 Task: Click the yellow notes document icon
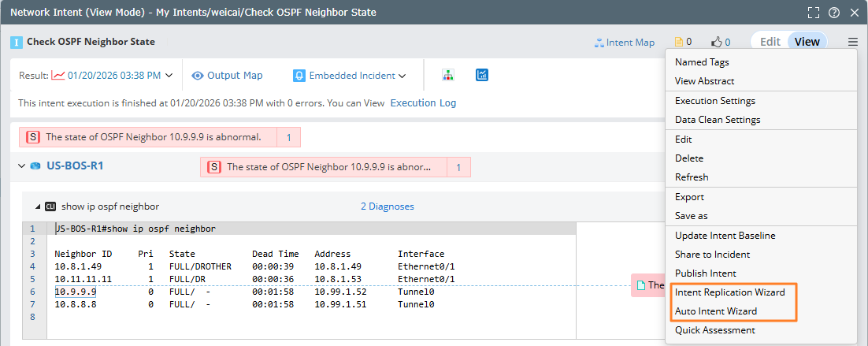click(678, 43)
